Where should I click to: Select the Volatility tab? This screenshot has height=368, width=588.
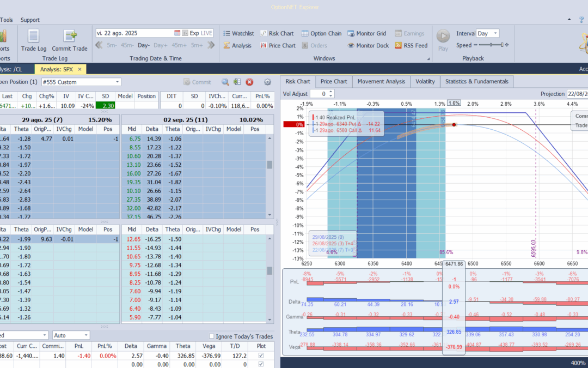click(425, 81)
